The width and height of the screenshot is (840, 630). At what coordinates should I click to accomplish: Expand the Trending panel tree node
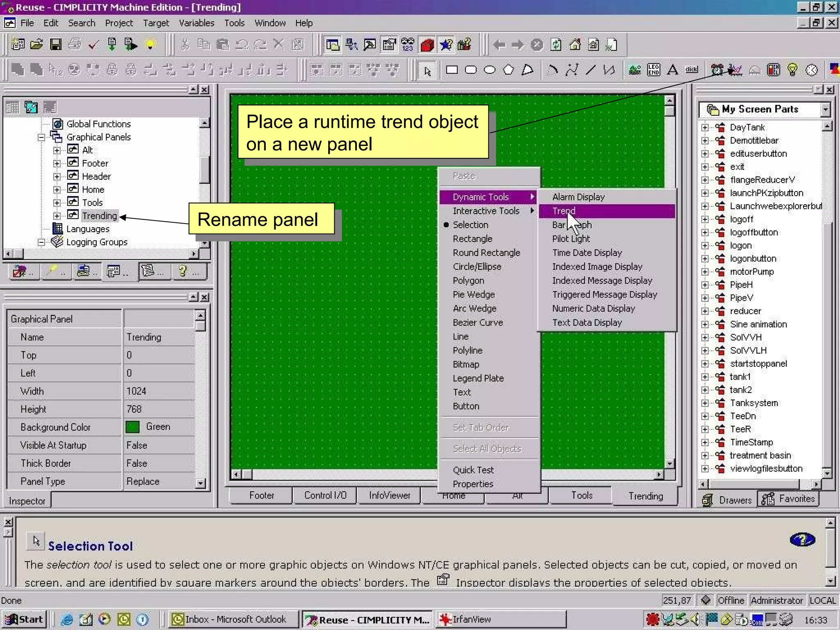(57, 216)
